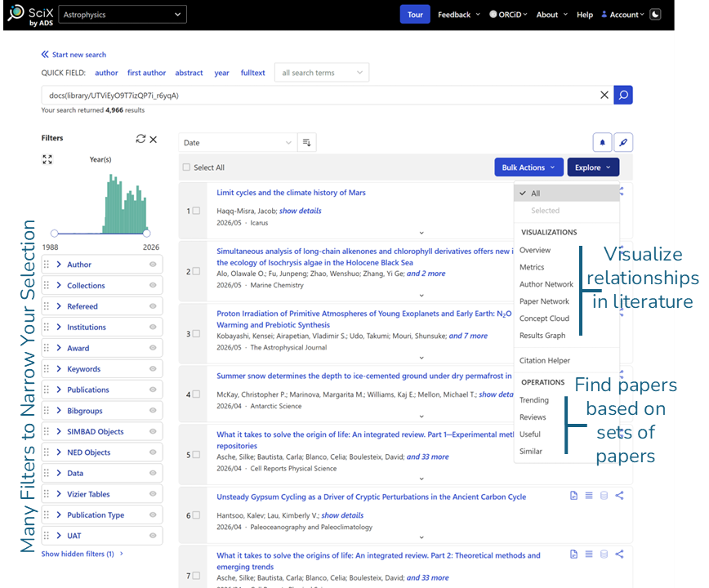Click drag handle icon for UAT filter
This screenshot has height=588, width=709.
46,536
